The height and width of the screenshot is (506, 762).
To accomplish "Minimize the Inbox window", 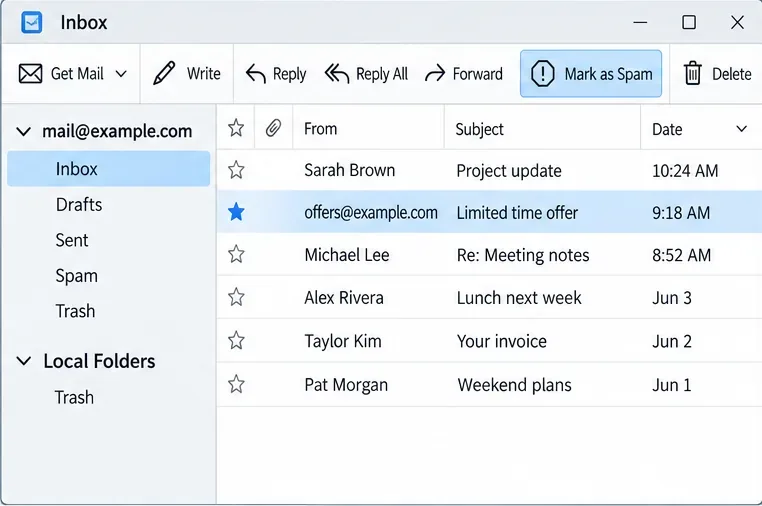I will (x=640, y=22).
